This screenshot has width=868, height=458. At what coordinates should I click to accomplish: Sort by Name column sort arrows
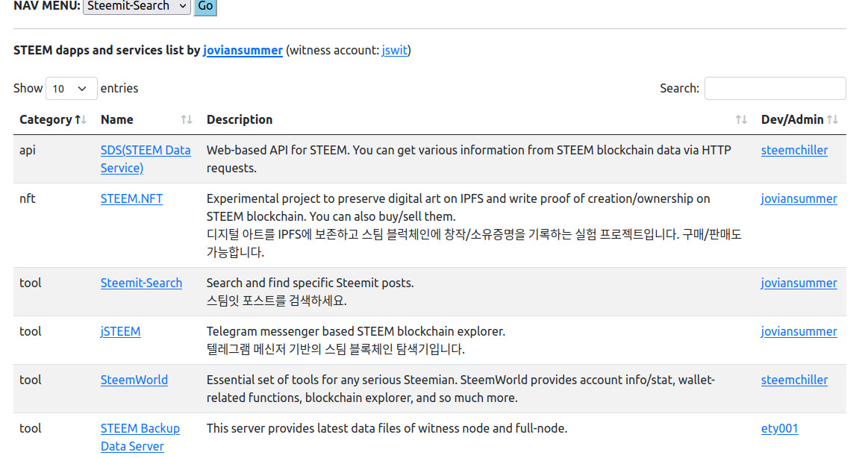187,119
